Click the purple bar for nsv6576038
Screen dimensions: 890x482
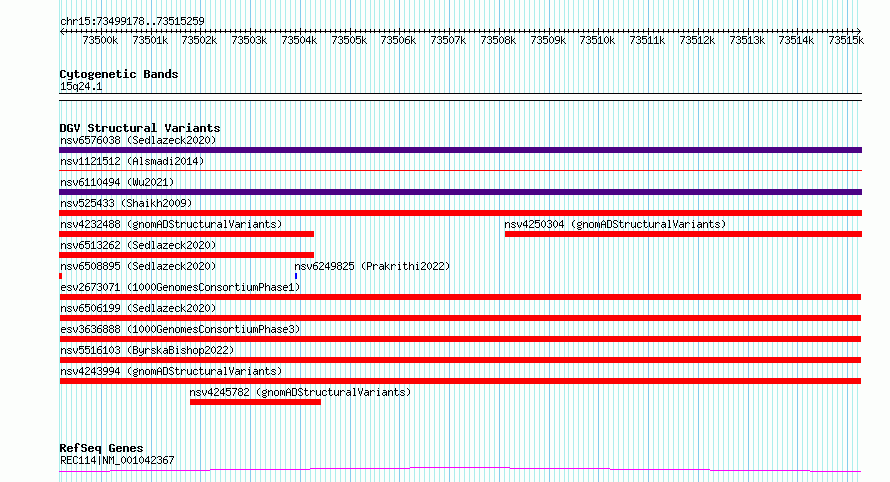point(460,150)
